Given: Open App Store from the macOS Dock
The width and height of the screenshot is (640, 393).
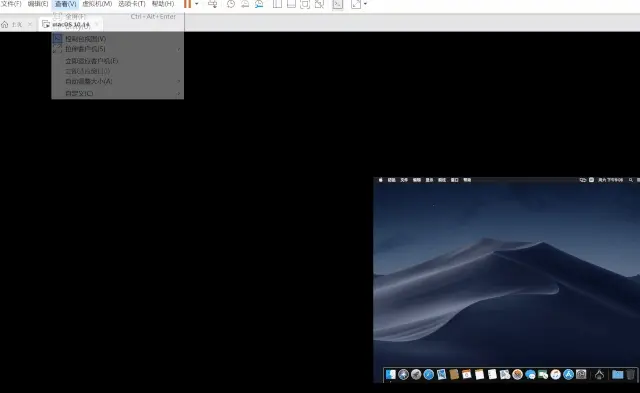Looking at the screenshot, I should tap(568, 374).
